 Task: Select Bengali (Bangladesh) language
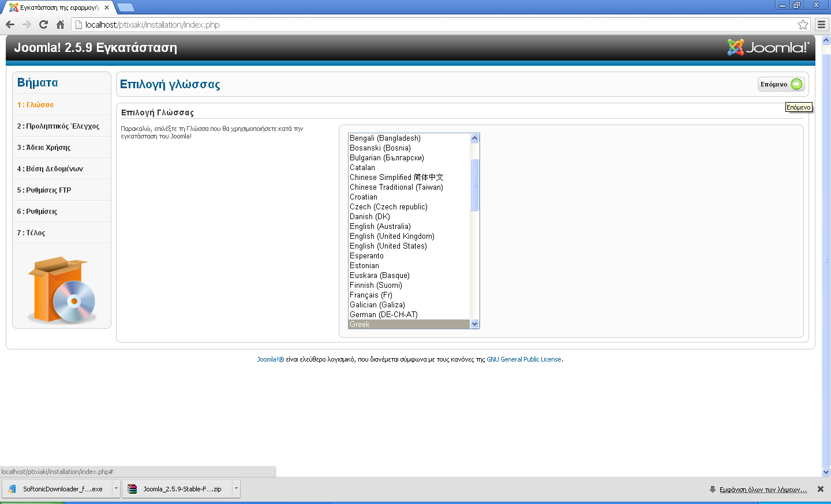pos(409,138)
